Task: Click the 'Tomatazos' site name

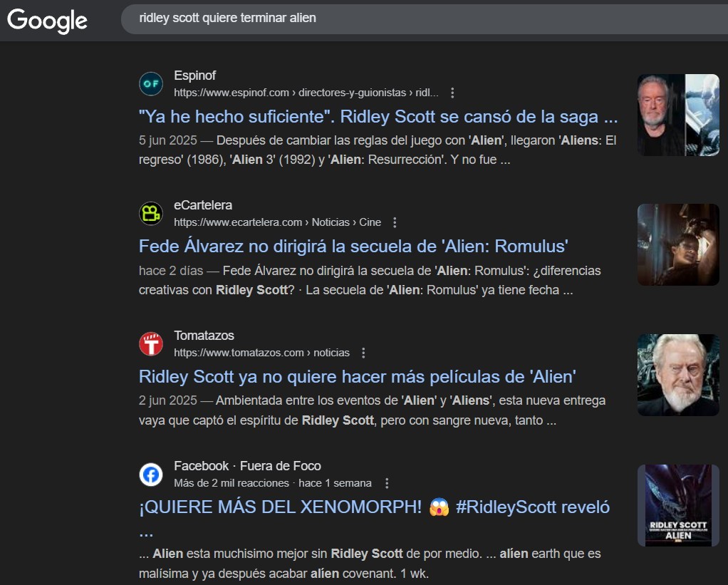Action: click(x=204, y=336)
